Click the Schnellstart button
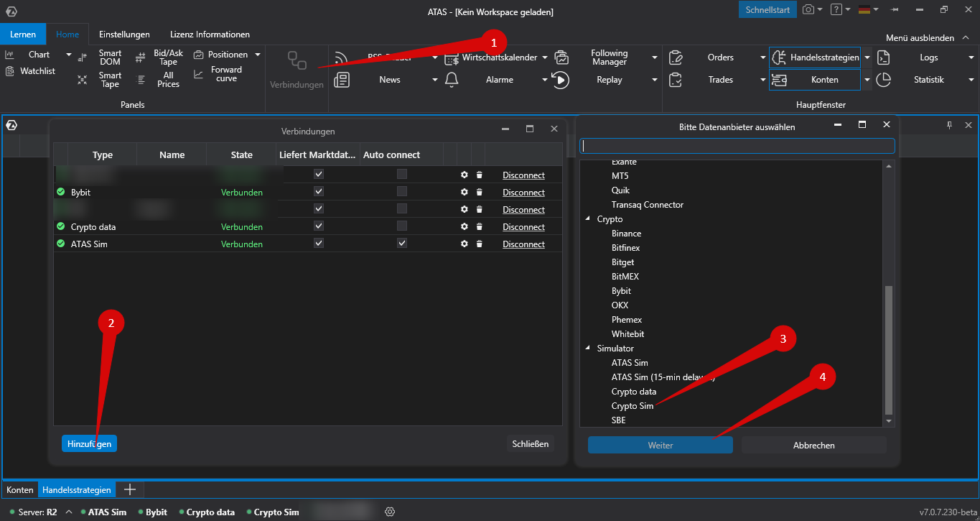 [767, 10]
